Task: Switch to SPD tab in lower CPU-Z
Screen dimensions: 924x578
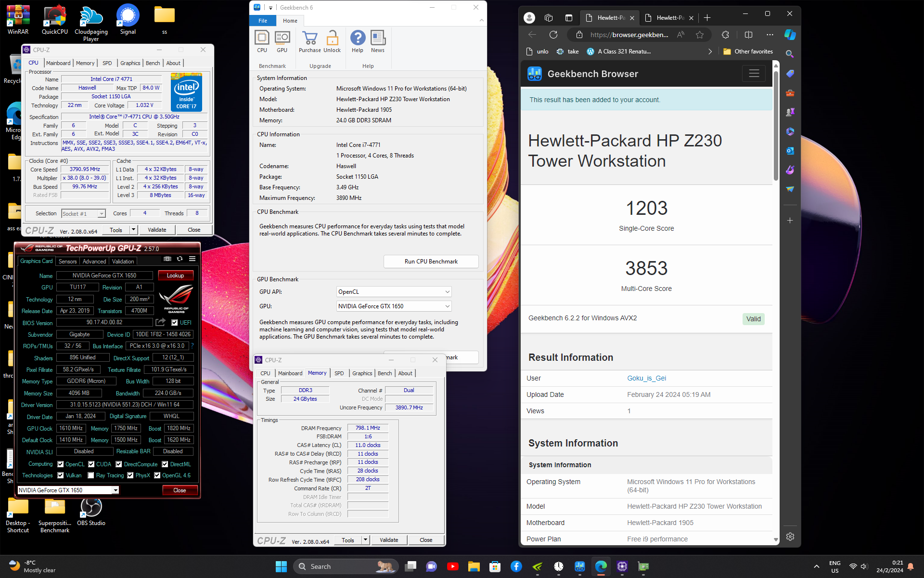Action: pyautogui.click(x=339, y=373)
